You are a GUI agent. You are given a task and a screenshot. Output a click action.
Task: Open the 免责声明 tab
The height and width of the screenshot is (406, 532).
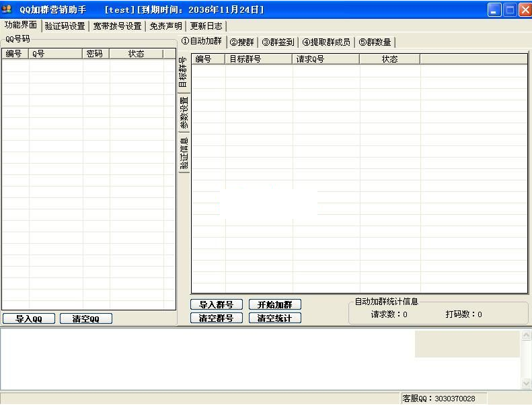pos(165,26)
